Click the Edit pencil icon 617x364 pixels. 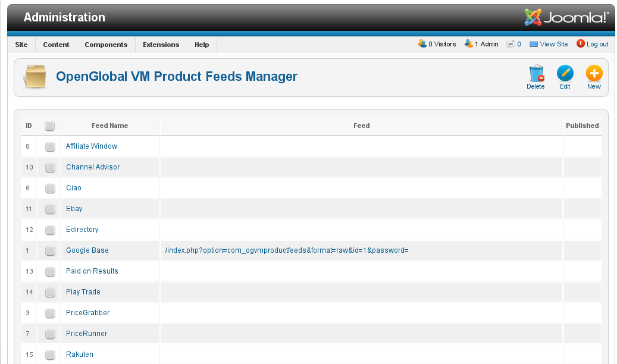pos(565,73)
